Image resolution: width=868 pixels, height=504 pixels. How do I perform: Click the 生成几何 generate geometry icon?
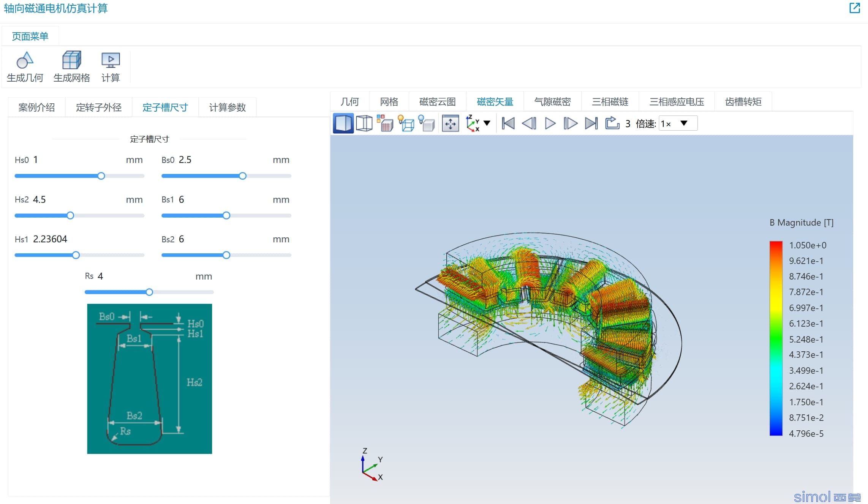25,60
